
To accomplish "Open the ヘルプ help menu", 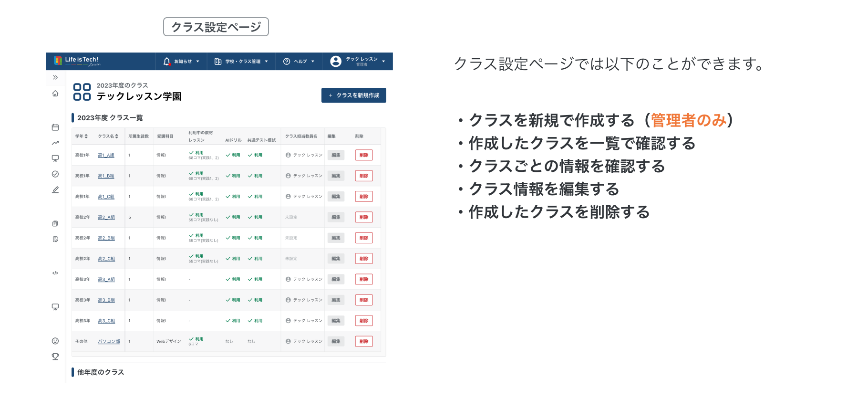I will point(299,62).
